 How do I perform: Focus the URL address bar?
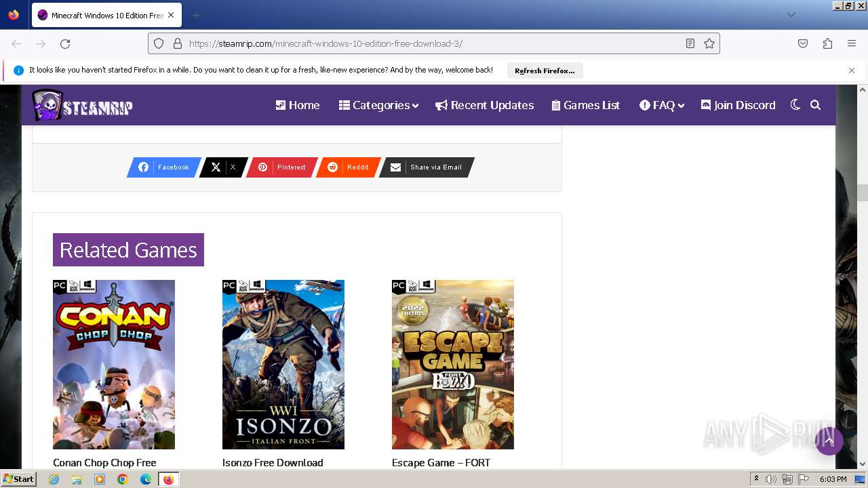point(434,43)
